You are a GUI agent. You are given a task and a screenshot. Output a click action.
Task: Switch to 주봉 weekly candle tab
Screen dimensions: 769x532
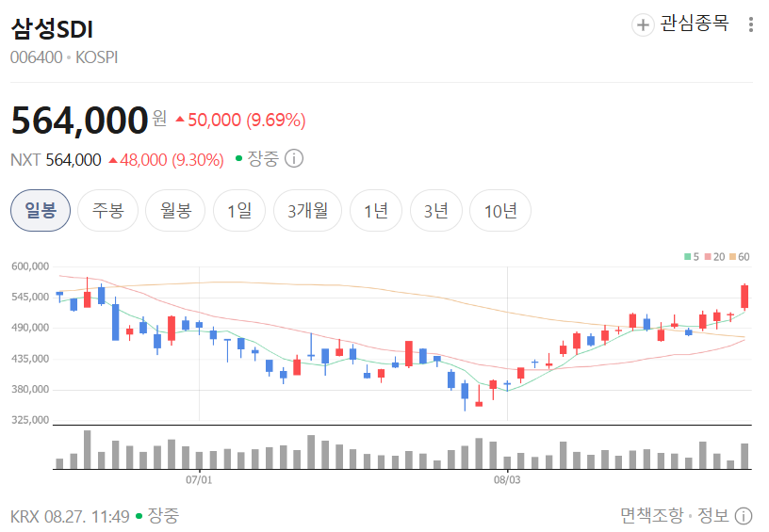107,210
